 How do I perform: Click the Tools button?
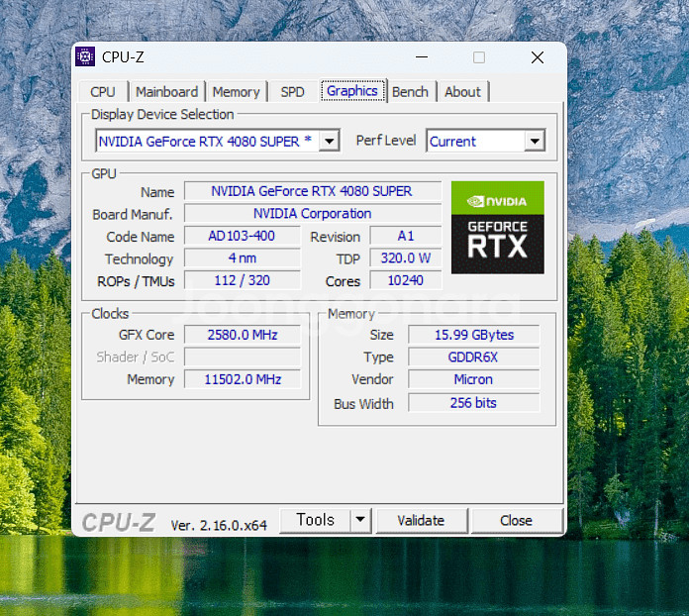click(x=315, y=520)
